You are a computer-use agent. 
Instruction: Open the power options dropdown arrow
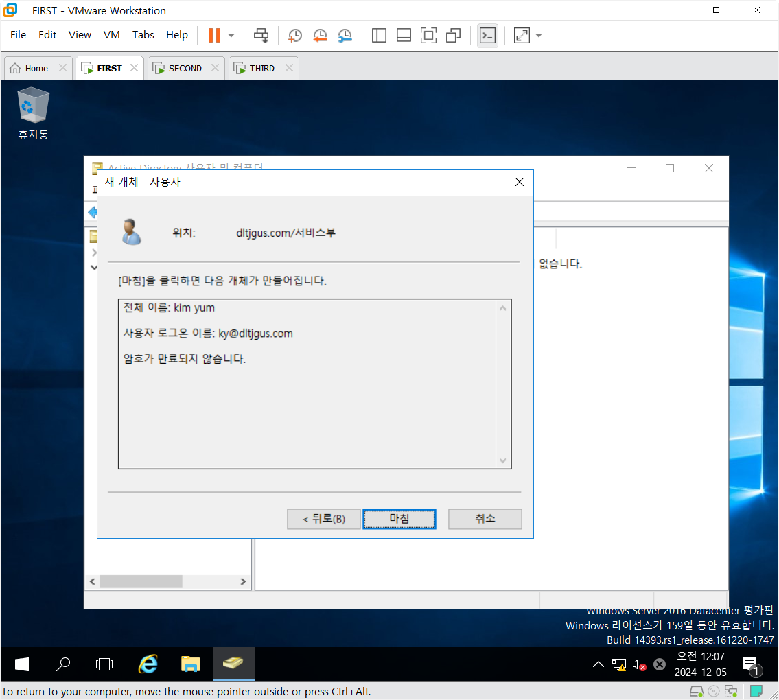click(231, 36)
